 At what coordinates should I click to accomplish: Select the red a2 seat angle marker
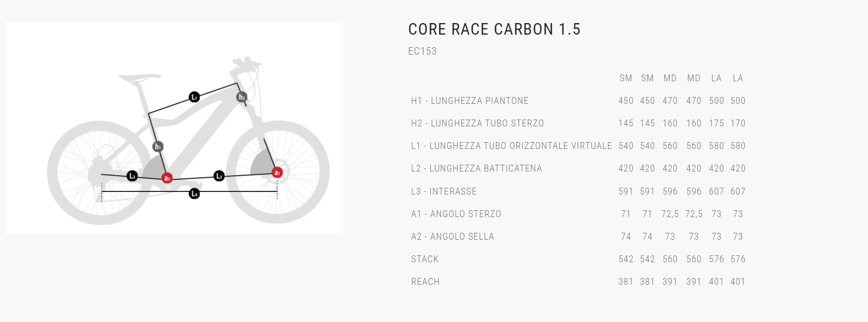[x=167, y=178]
